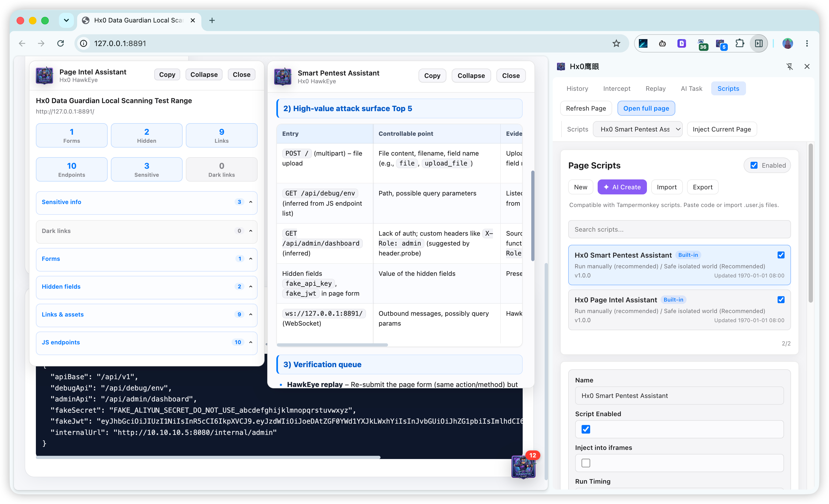
Task: Open the HawkEye extension with blue 5 badge
Action: point(721,44)
